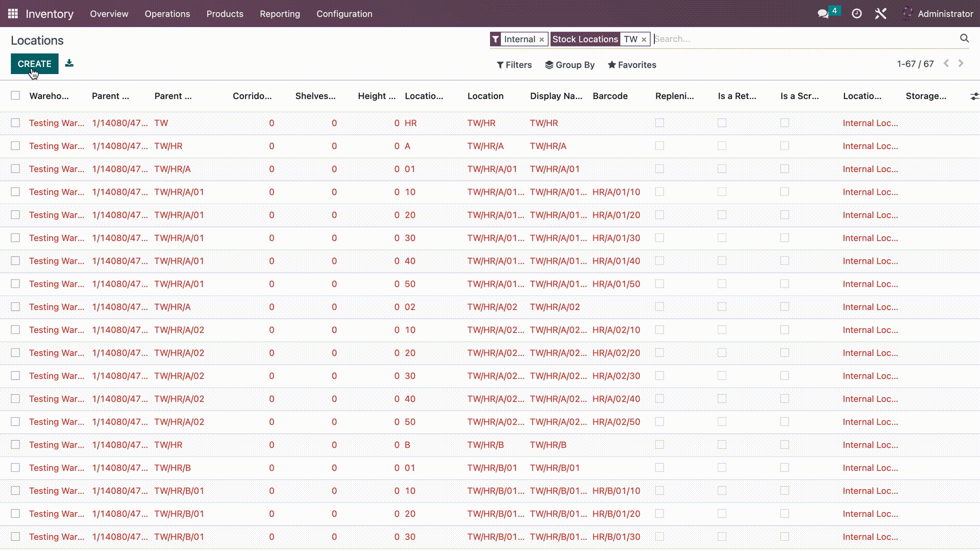Click the Search input field
The image size is (980, 551).
[x=806, y=39]
